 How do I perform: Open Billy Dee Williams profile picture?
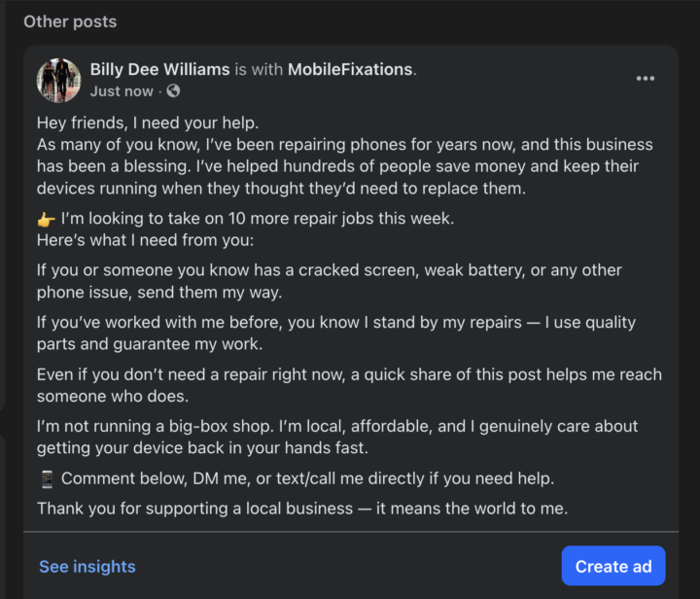(x=58, y=80)
